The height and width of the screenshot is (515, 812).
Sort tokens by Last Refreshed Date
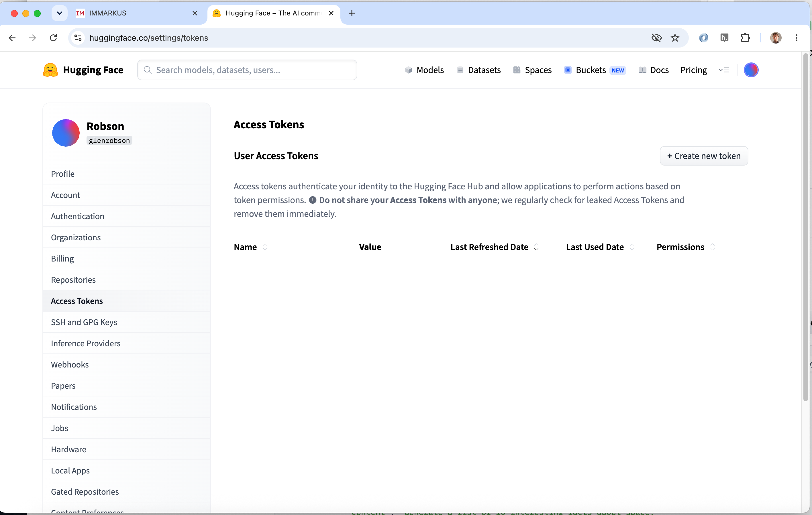(x=536, y=247)
